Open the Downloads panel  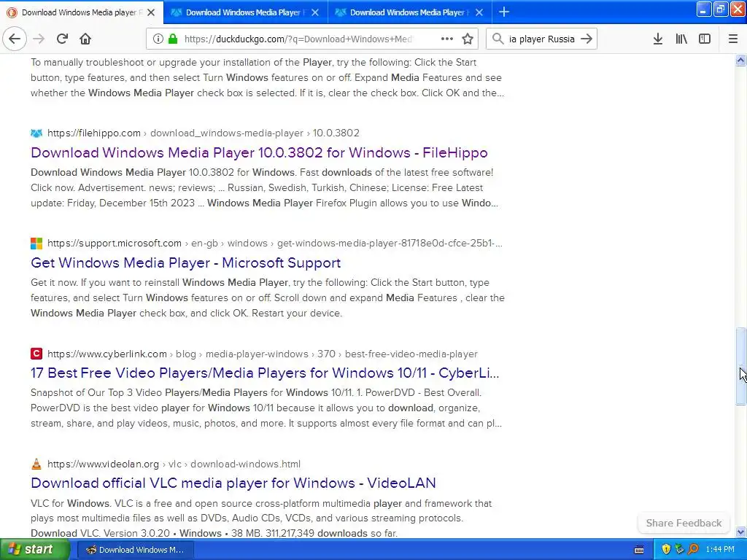658,39
